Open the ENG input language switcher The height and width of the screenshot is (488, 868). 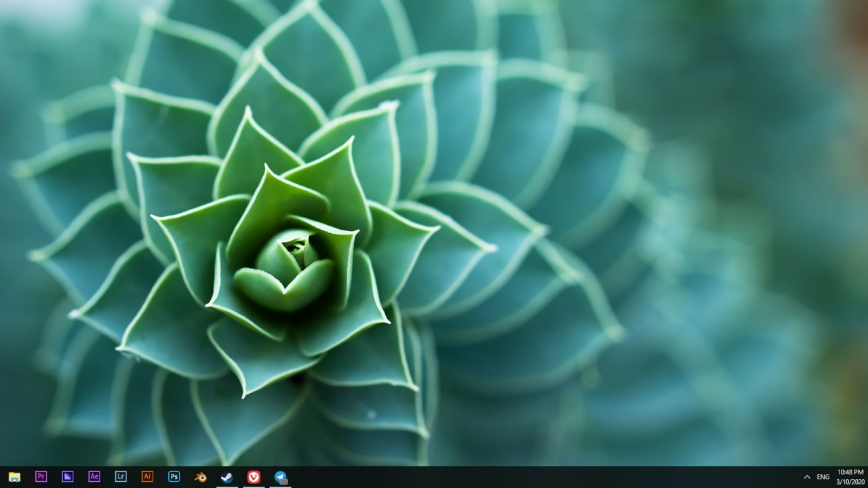tap(823, 477)
